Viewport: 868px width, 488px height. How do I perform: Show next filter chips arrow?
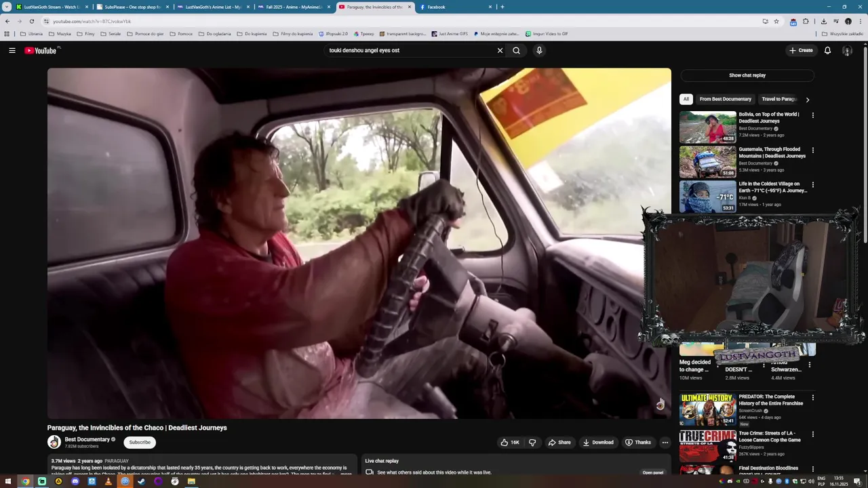(807, 100)
